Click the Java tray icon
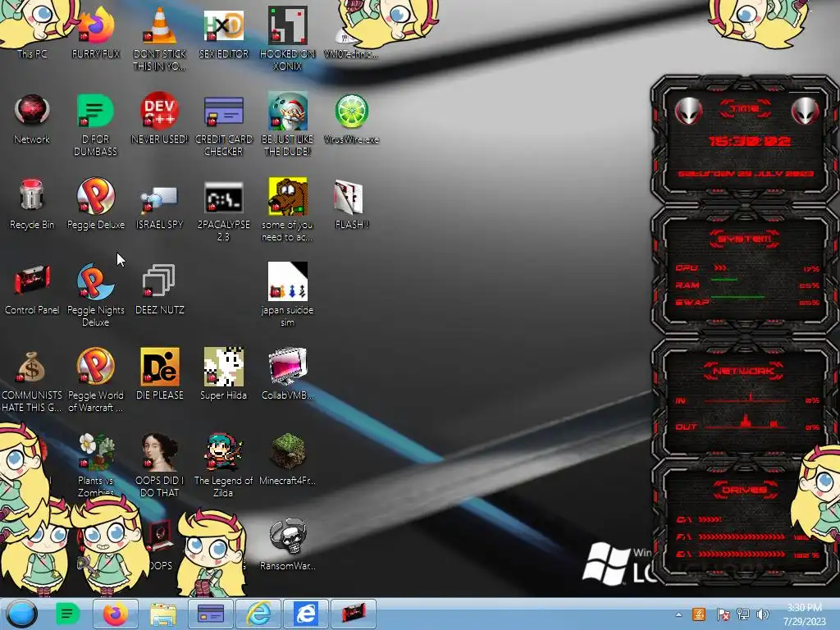The width and height of the screenshot is (840, 630). click(699, 614)
